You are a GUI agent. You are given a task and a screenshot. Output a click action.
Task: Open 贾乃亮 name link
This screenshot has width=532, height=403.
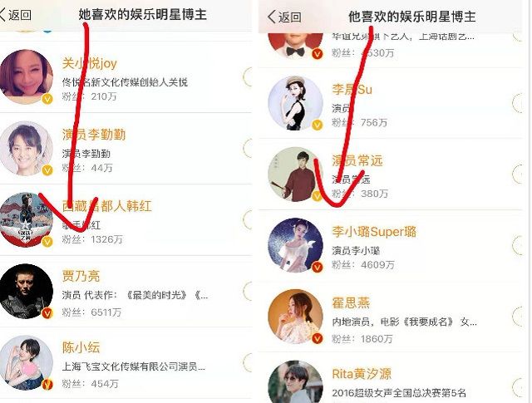click(x=81, y=276)
